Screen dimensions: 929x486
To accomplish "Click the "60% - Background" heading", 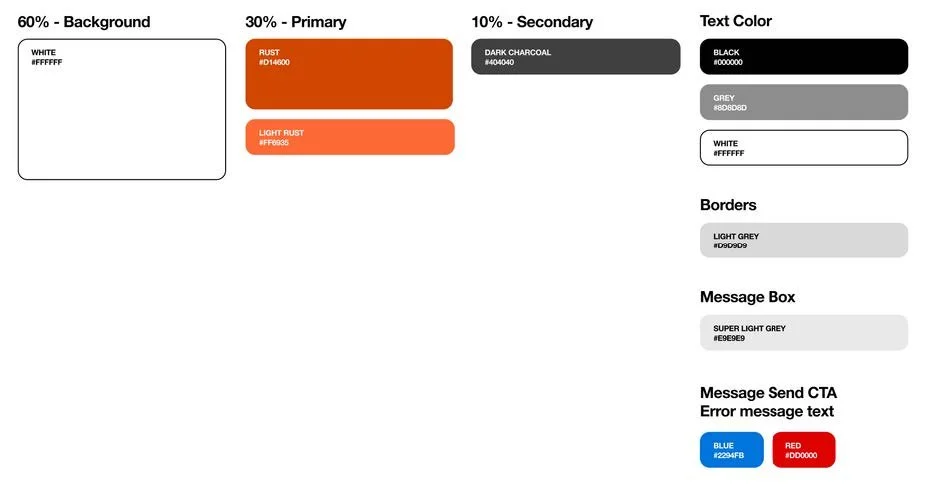I will (84, 22).
